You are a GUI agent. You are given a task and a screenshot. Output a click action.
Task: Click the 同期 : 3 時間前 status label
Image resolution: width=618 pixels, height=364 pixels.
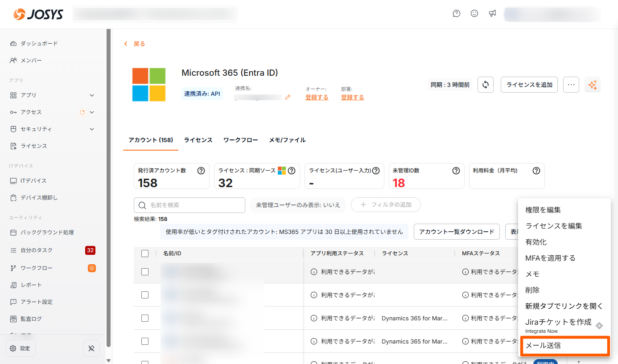pos(450,85)
